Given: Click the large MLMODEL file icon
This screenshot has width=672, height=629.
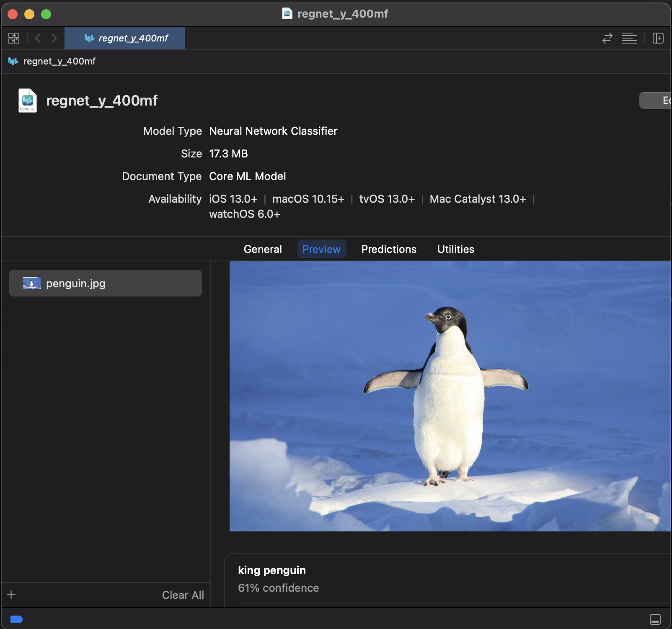Looking at the screenshot, I should 28,101.
